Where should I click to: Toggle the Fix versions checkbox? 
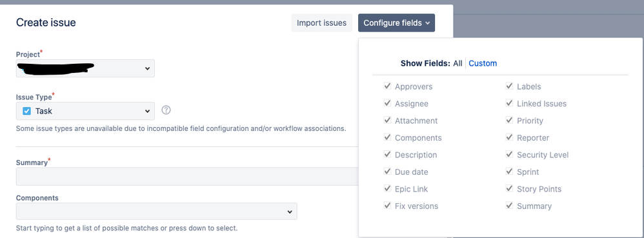(387, 205)
